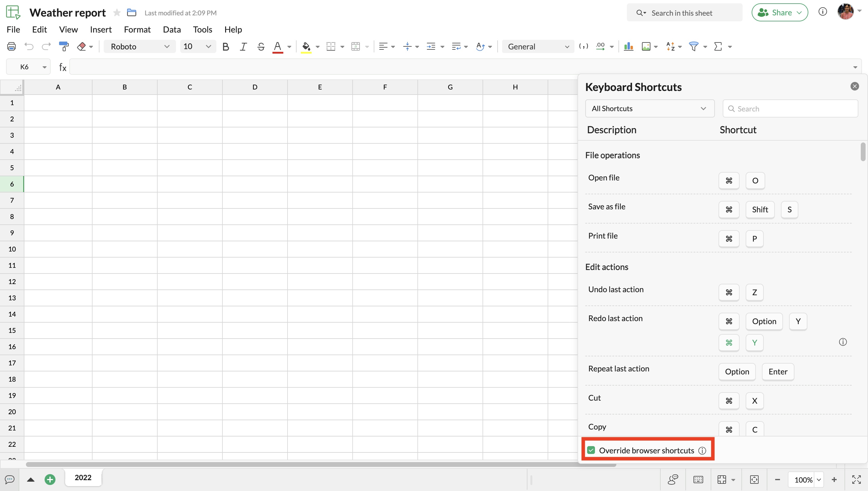
Task: Click the insert chart icon
Action: click(628, 46)
